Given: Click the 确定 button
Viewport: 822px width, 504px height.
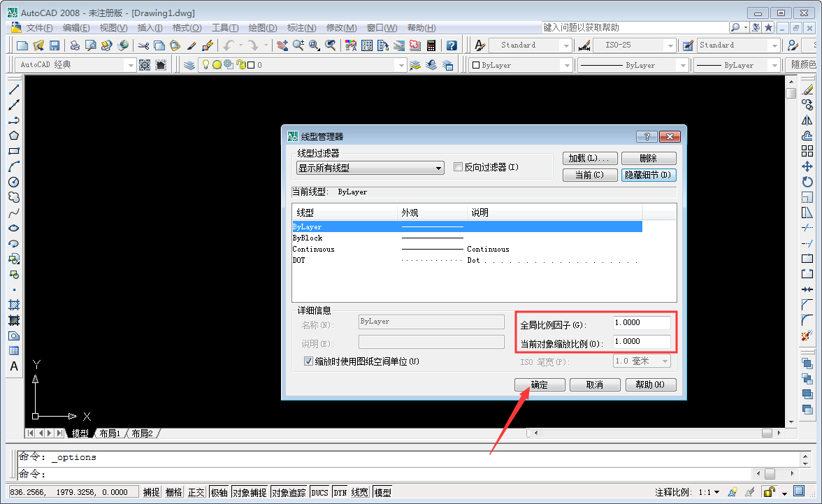Looking at the screenshot, I should tap(539, 384).
